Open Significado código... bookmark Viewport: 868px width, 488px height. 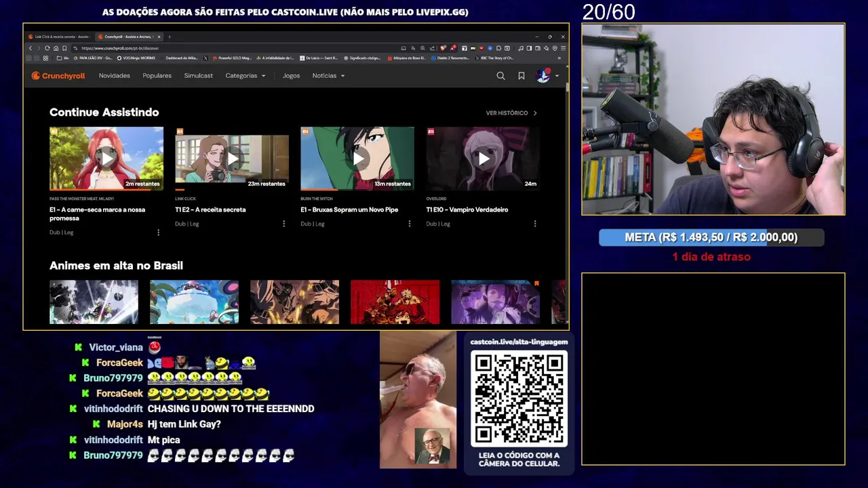(x=362, y=58)
